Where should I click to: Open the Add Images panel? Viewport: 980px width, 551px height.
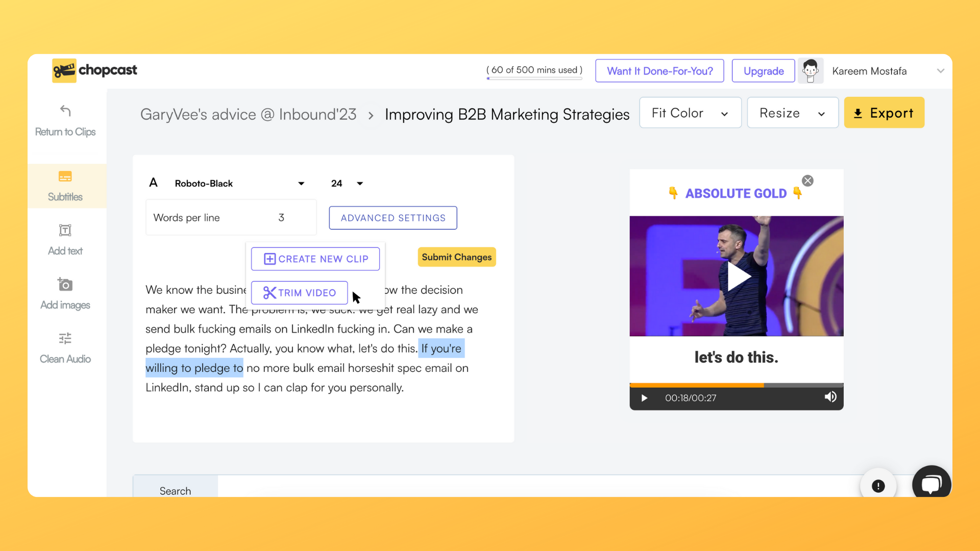point(65,293)
